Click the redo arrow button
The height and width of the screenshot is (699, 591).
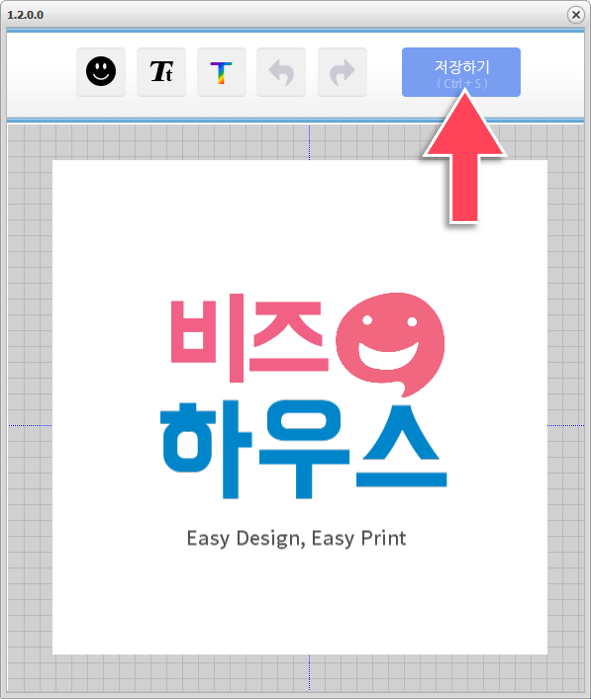click(x=342, y=72)
